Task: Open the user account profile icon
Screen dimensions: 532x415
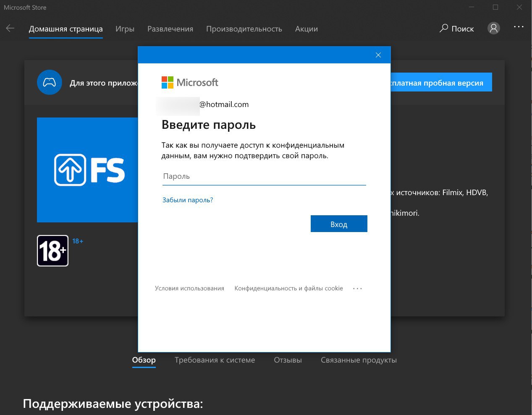Action: [x=494, y=28]
